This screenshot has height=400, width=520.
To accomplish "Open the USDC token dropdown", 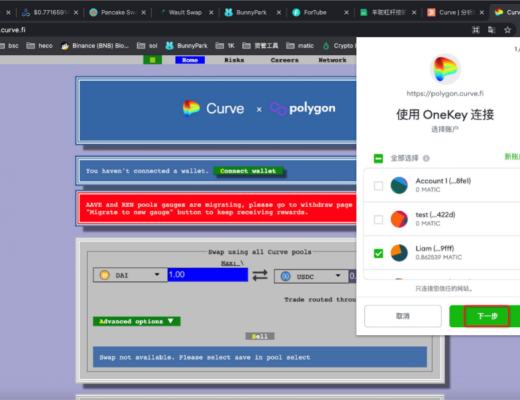I will point(311,276).
